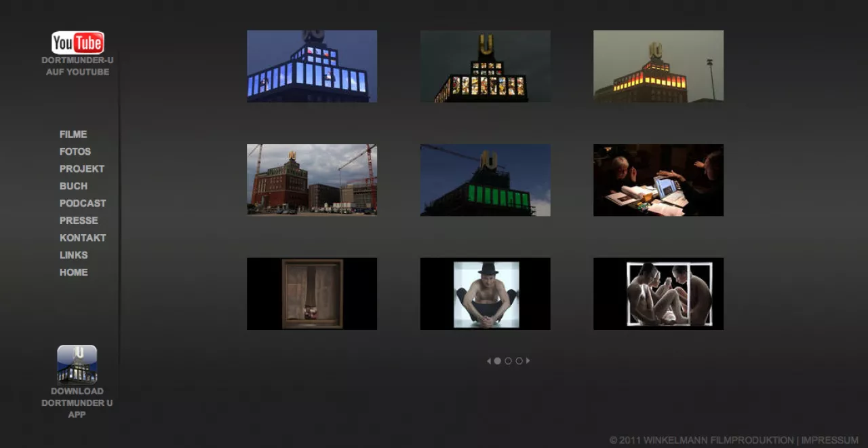Select the first filled pagination dot

click(x=497, y=361)
